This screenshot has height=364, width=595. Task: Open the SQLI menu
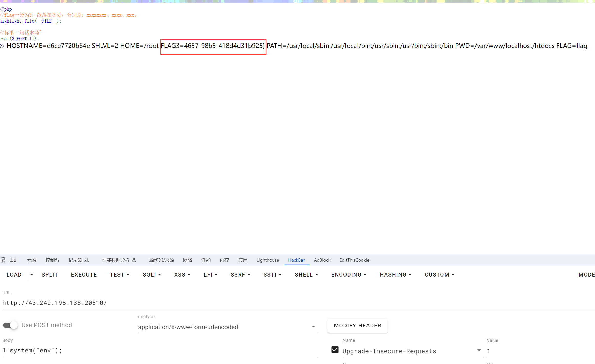tap(152, 274)
